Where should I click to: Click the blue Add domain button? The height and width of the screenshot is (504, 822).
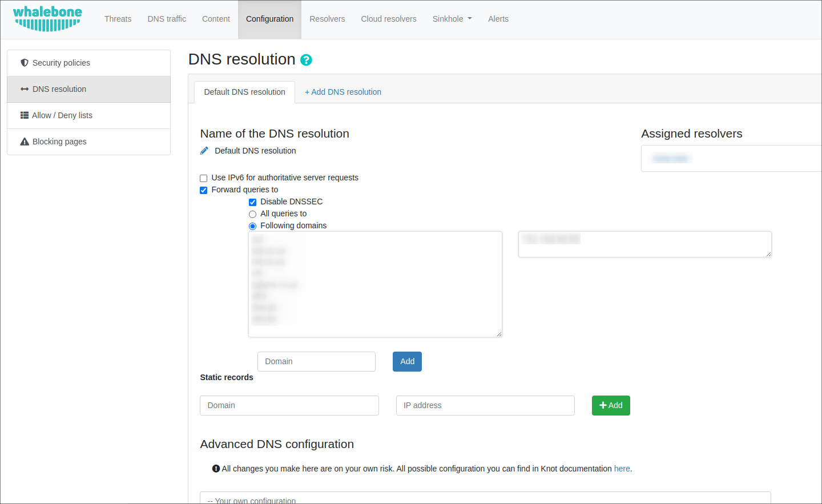point(407,361)
